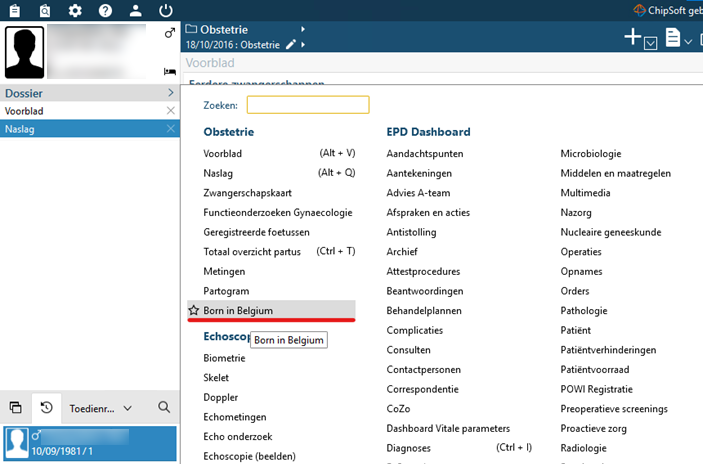This screenshot has width=703, height=464.
Task: Close the Voorblad tab
Action: click(170, 111)
